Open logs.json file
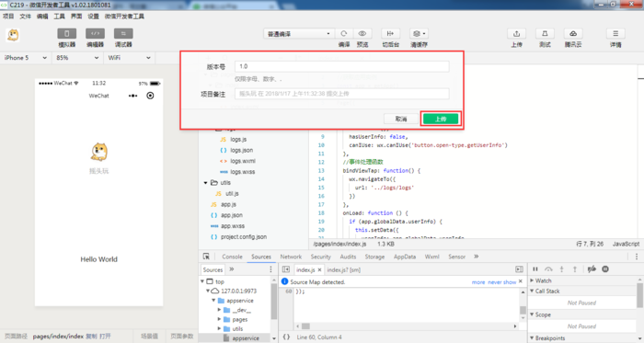This screenshot has width=644, height=343. (x=241, y=150)
